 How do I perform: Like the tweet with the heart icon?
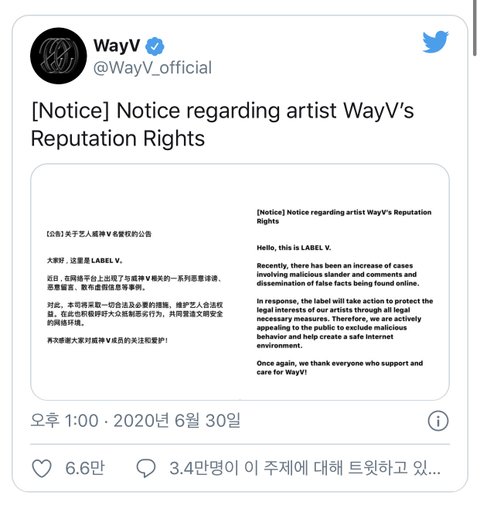42,468
